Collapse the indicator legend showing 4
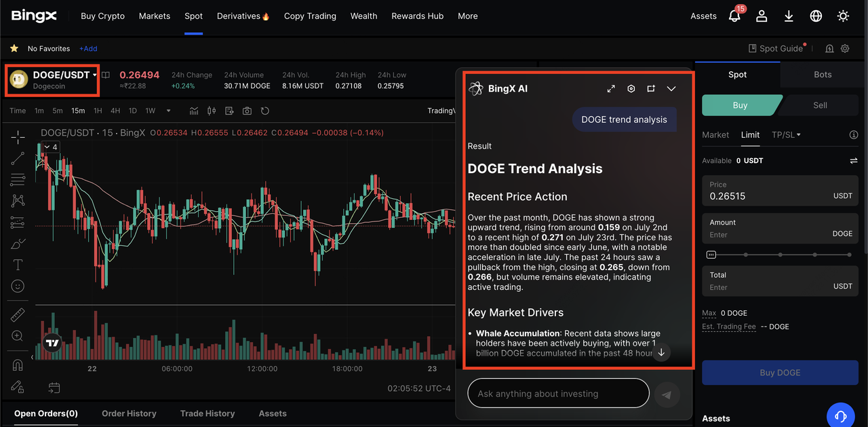Viewport: 868px width, 427px height. [x=50, y=147]
